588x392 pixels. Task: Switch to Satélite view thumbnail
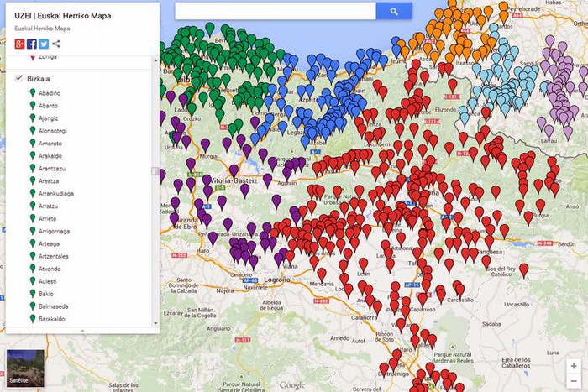25,368
